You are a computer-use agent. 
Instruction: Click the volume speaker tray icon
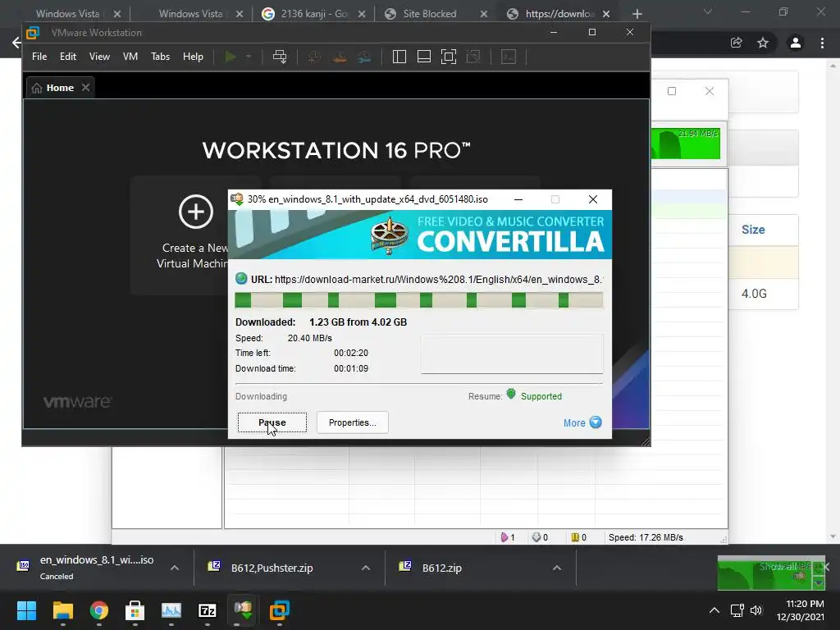point(756,610)
